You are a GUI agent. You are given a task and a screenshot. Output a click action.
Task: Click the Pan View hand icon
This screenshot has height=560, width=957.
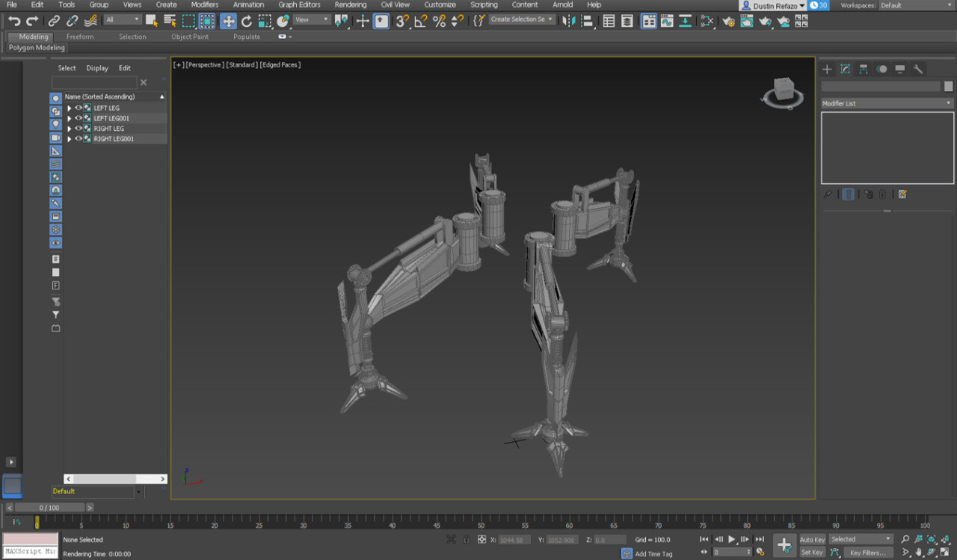pos(918,552)
